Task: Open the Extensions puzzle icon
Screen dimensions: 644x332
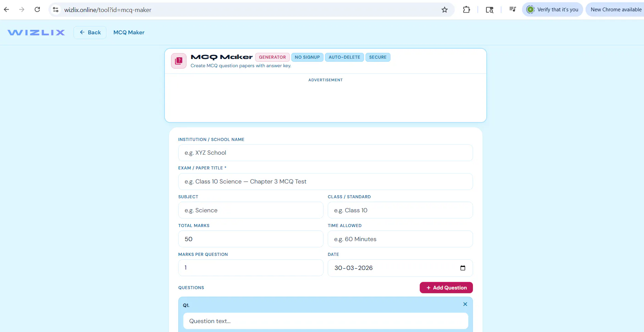Action: pos(466,10)
